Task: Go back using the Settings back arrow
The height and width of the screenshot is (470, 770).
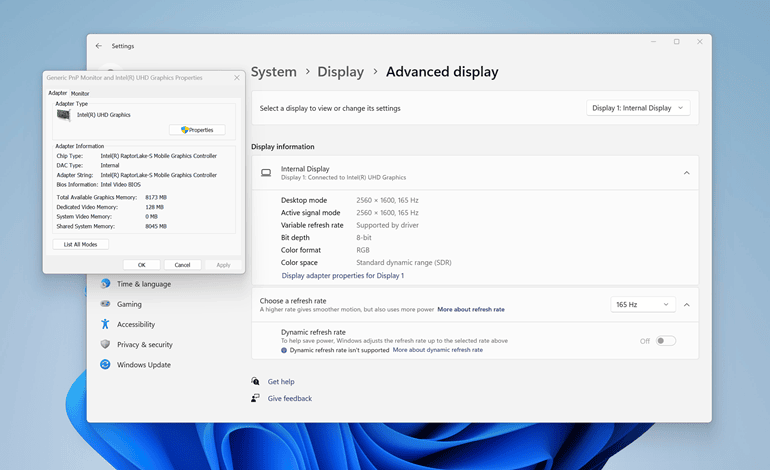Action: pos(99,46)
